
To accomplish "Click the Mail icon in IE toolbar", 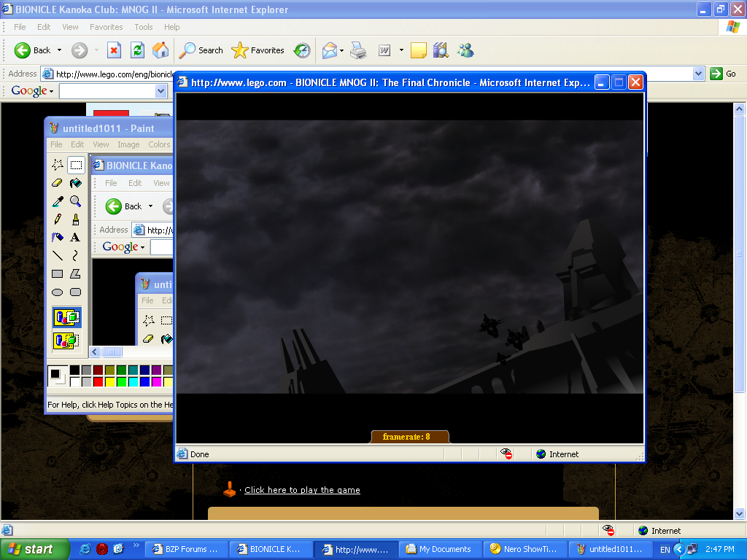I will [x=330, y=50].
